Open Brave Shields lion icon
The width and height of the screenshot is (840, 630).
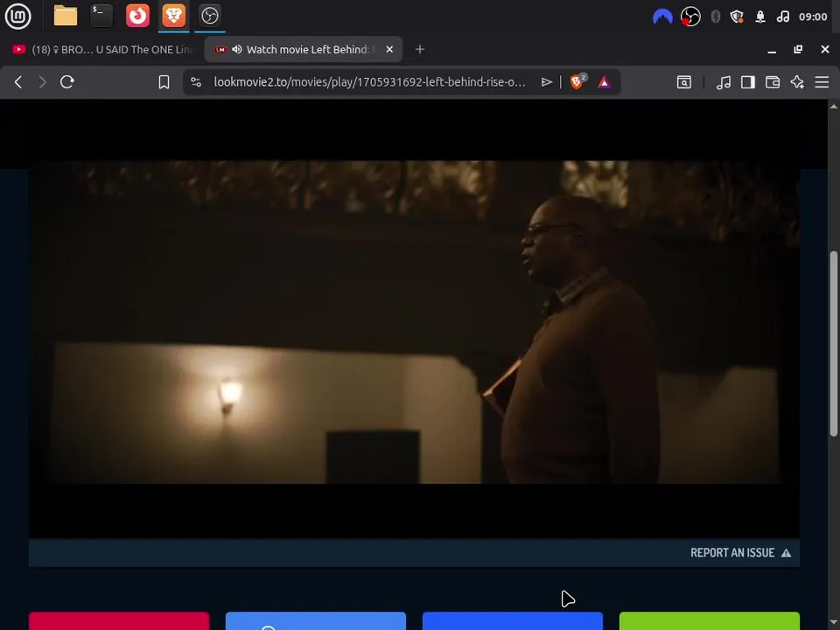[x=577, y=81]
